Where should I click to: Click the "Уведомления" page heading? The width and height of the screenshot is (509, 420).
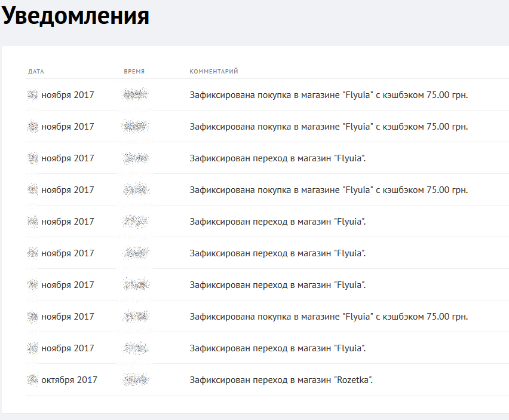click(75, 16)
